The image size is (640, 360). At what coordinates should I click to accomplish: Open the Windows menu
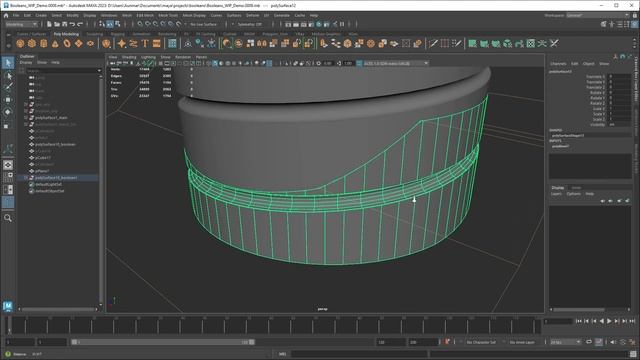pyautogui.click(x=109, y=16)
